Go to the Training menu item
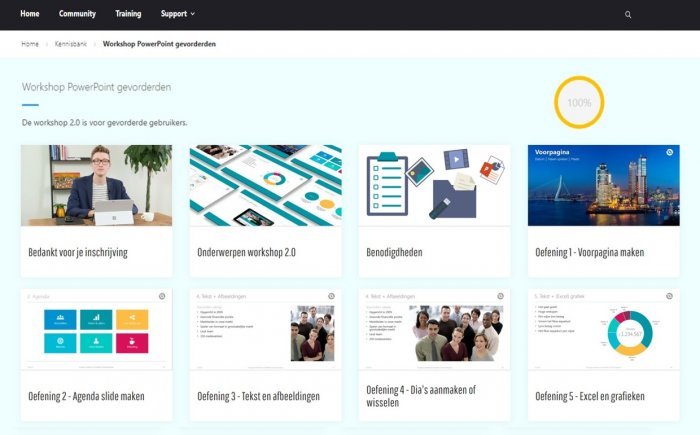The width and height of the screenshot is (700, 435). point(128,14)
